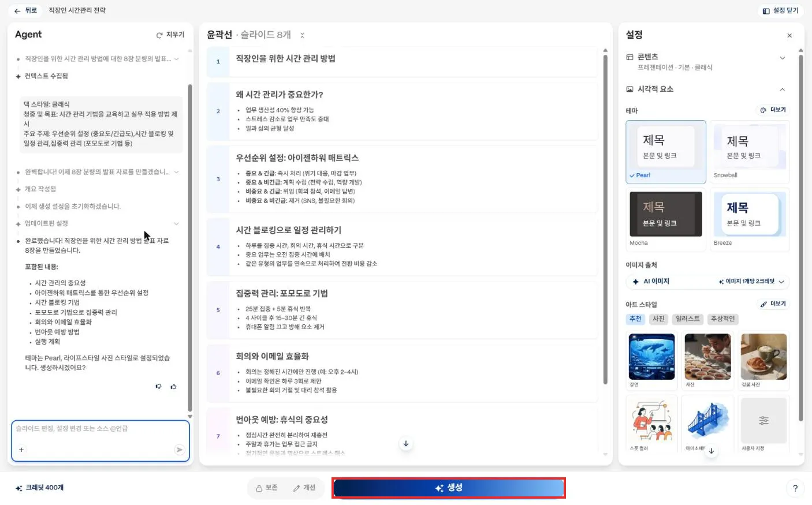Click the plus attach icon in chat box

[x=21, y=450]
